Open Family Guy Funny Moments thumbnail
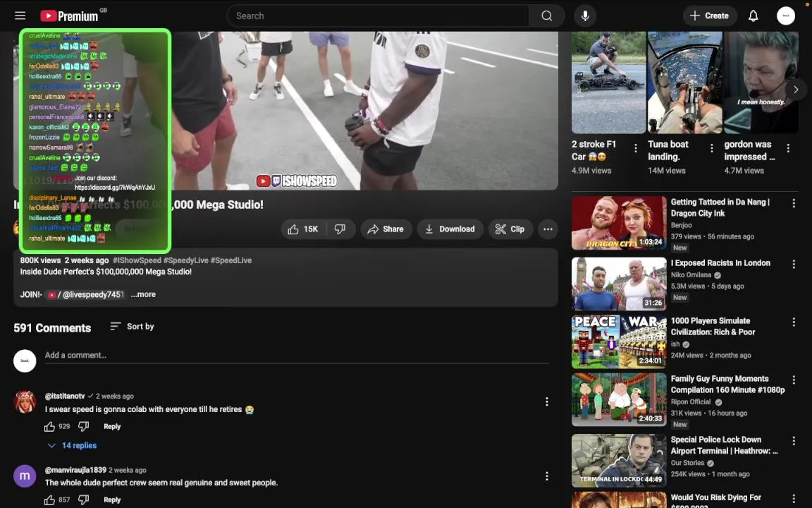 [x=619, y=399]
